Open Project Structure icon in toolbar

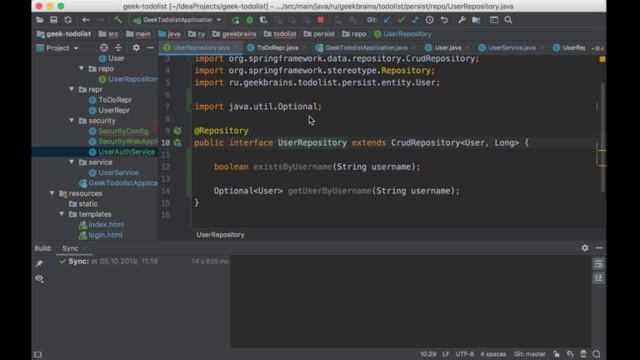[476, 20]
